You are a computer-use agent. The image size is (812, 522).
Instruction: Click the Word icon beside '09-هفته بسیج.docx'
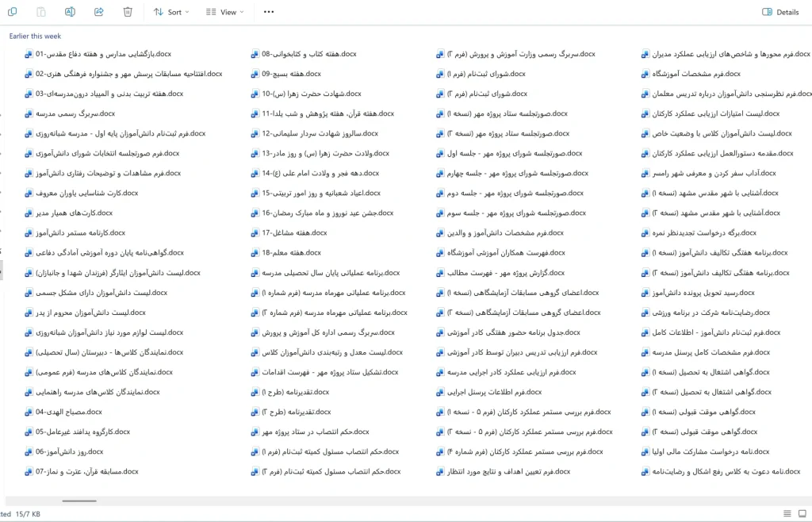click(255, 74)
